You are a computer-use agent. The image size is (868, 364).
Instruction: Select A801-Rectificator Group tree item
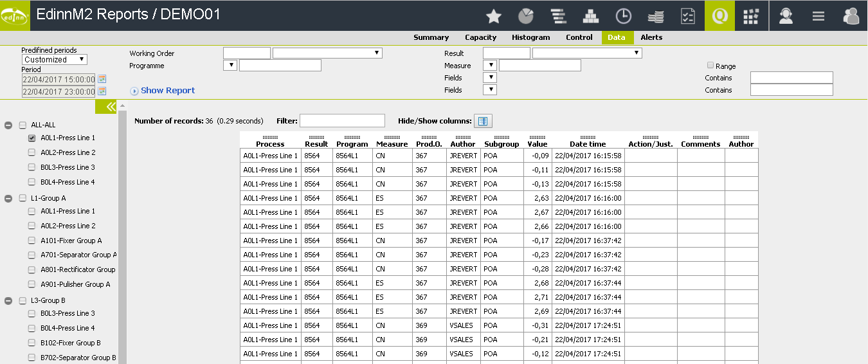coord(78,269)
